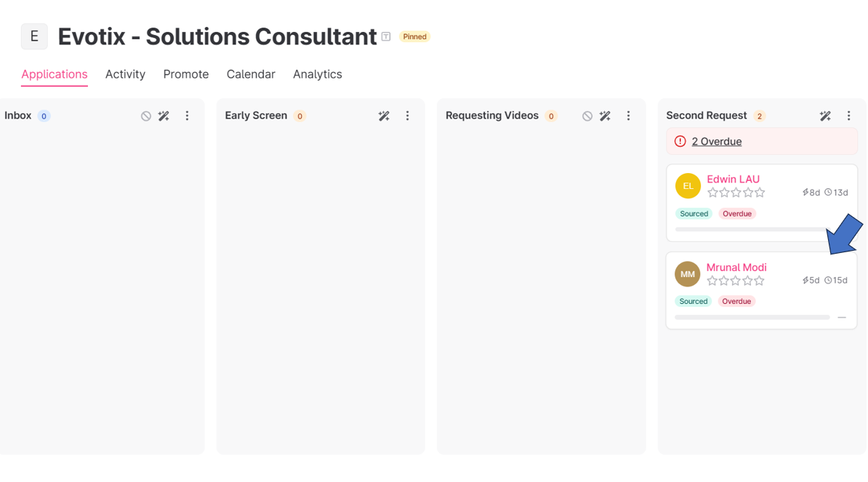The width and height of the screenshot is (868, 482).
Task: Open the Analytics tab
Action: 317,74
